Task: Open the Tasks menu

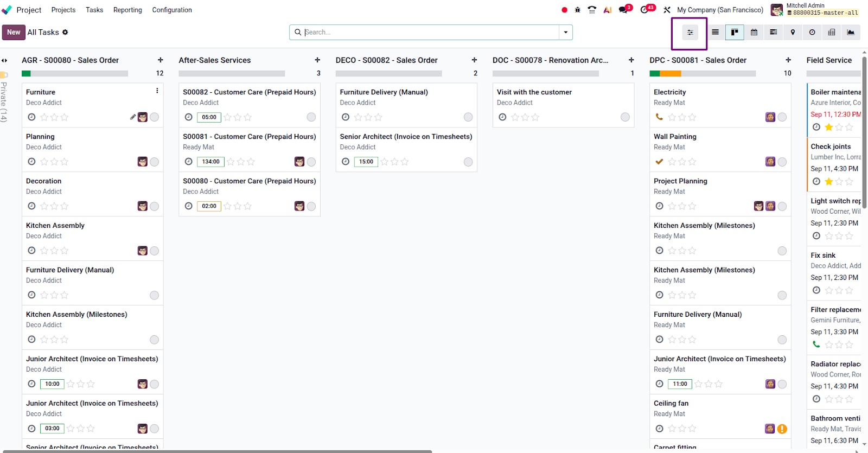Action: (x=94, y=10)
